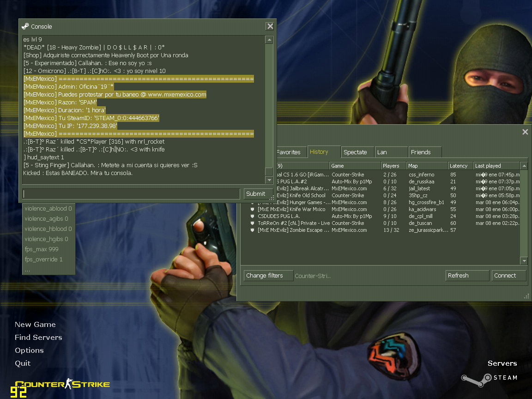Open the Options menu item
Viewport: 532px width, 399px height.
(x=29, y=350)
